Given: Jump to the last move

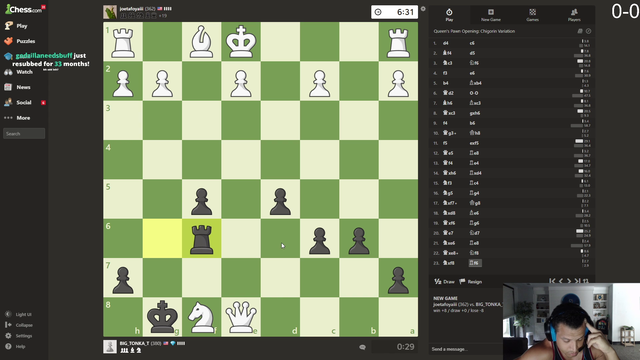Looking at the screenshot, I should click(x=577, y=281).
